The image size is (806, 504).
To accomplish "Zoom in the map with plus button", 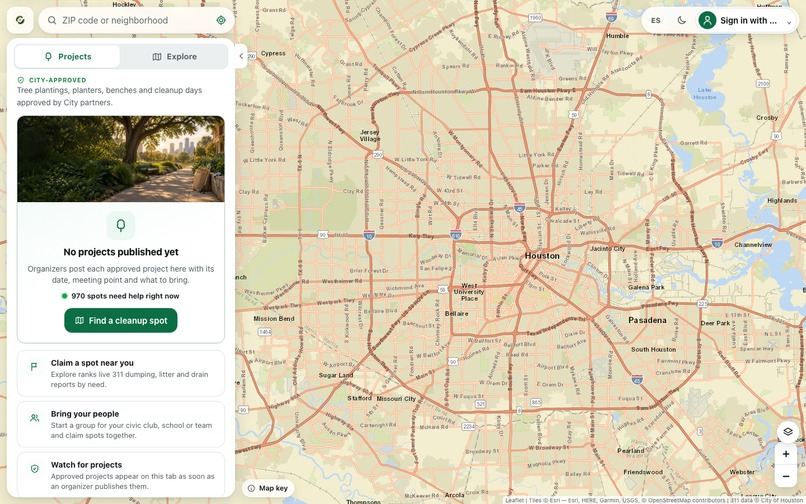I will coord(786,454).
